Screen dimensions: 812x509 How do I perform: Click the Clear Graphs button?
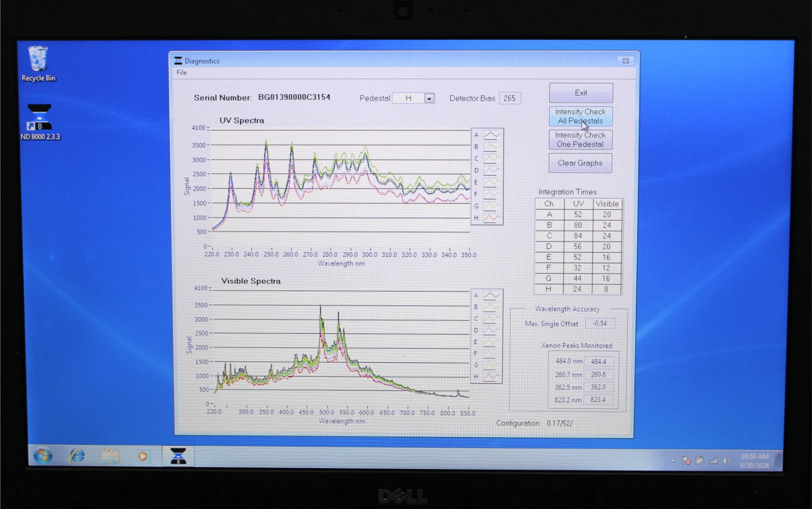pyautogui.click(x=580, y=163)
